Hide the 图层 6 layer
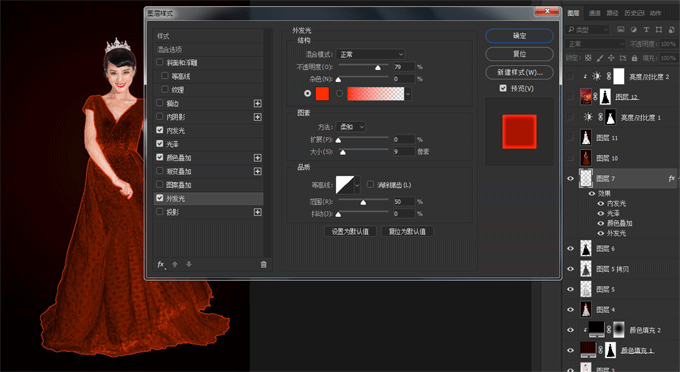This screenshot has width=680, height=372. tap(570, 248)
